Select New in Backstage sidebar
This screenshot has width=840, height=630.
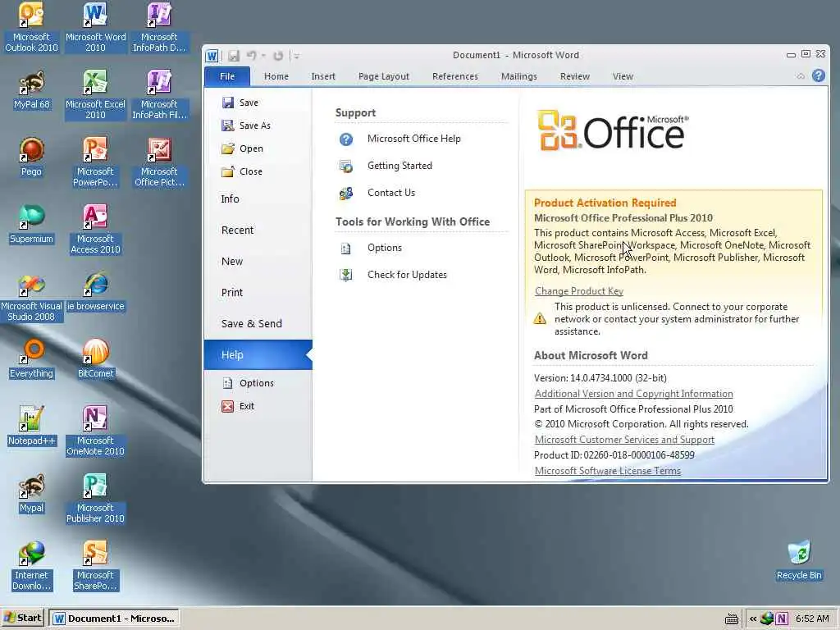(x=258, y=261)
